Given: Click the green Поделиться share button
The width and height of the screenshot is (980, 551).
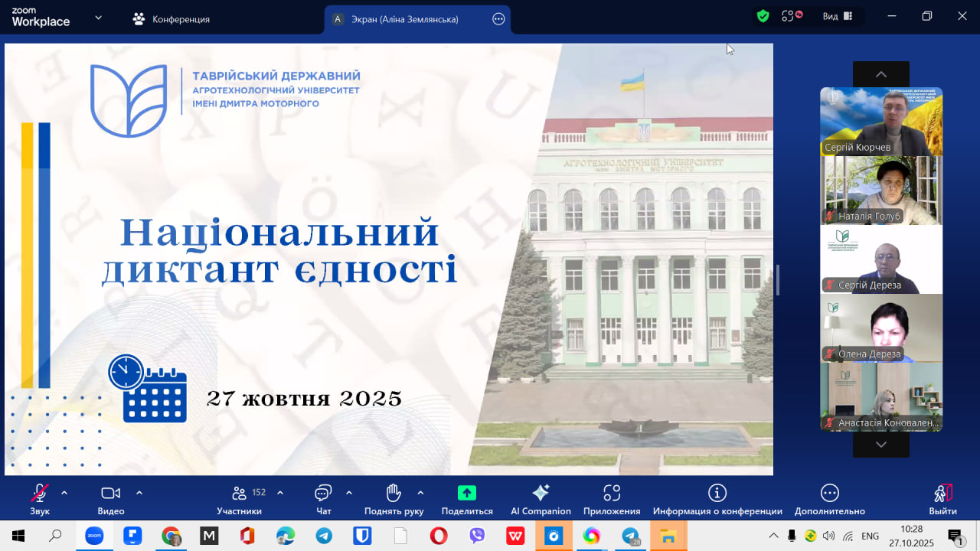Looking at the screenshot, I should pyautogui.click(x=467, y=499).
